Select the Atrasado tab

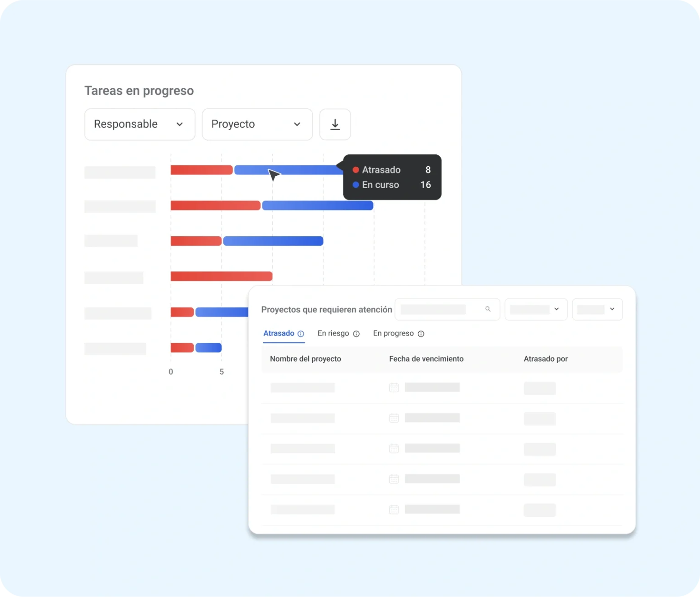point(278,333)
